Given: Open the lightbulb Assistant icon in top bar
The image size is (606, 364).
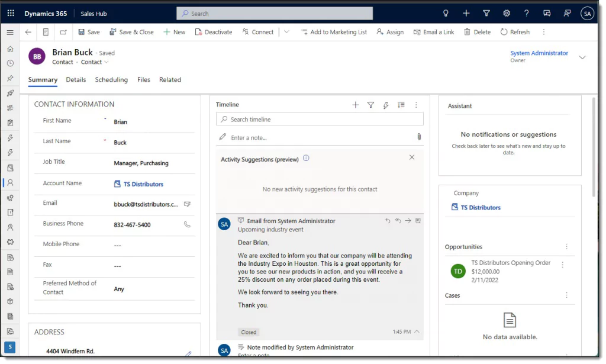Looking at the screenshot, I should 446,14.
